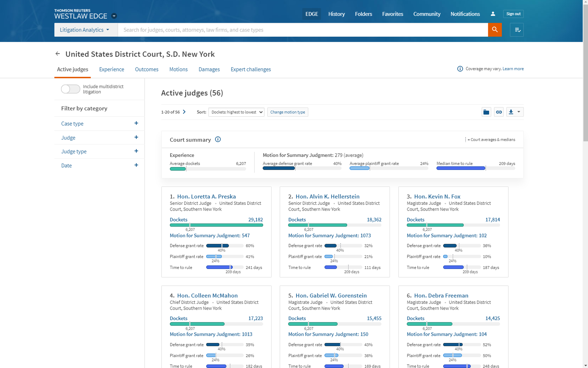Expand the Judge type filter

pyautogui.click(x=136, y=151)
